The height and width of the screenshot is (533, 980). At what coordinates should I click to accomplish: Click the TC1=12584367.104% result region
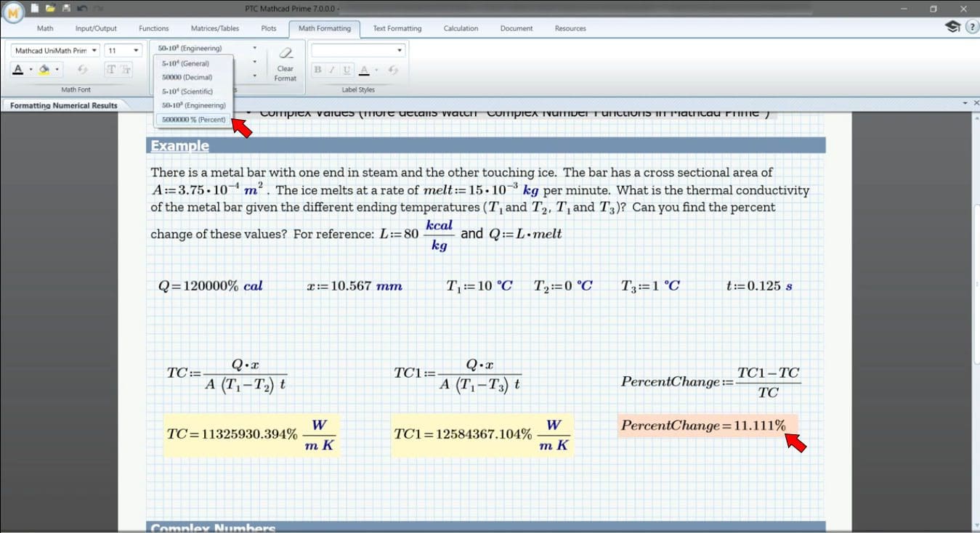point(482,434)
